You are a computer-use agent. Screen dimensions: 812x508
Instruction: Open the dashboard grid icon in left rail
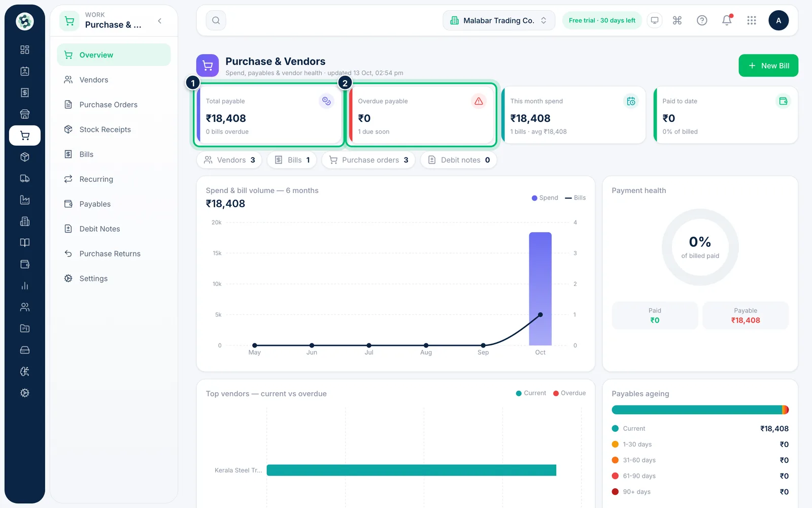coord(24,50)
